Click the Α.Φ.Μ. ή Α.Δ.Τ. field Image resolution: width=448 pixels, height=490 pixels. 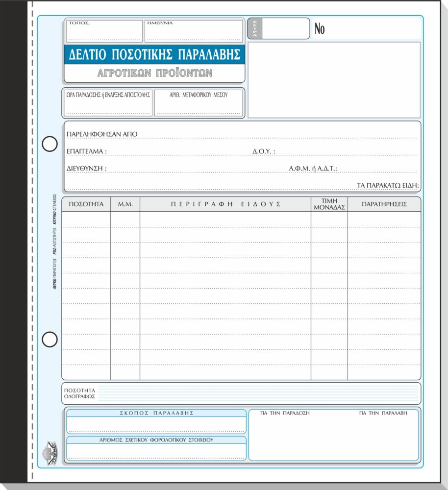(x=353, y=169)
